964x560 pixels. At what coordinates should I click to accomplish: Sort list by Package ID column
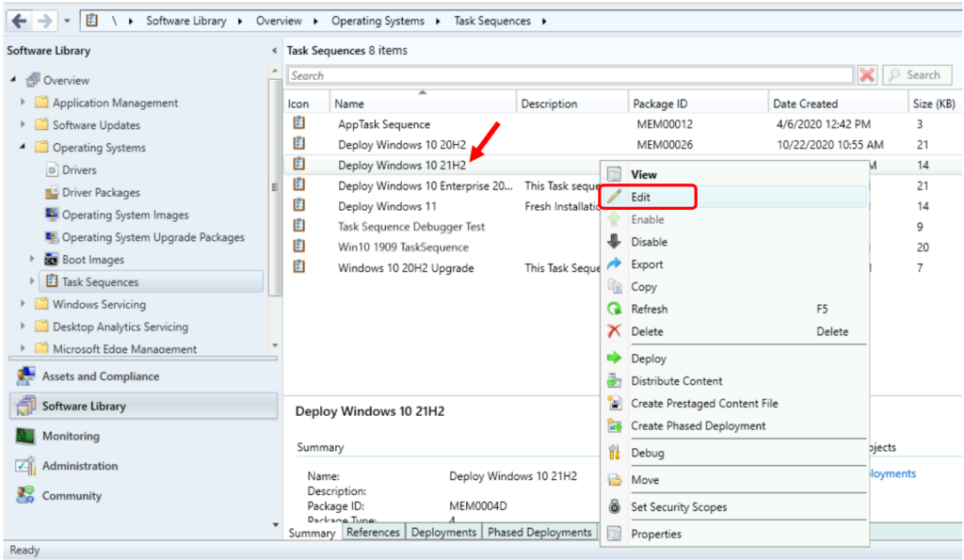pyautogui.click(x=699, y=104)
